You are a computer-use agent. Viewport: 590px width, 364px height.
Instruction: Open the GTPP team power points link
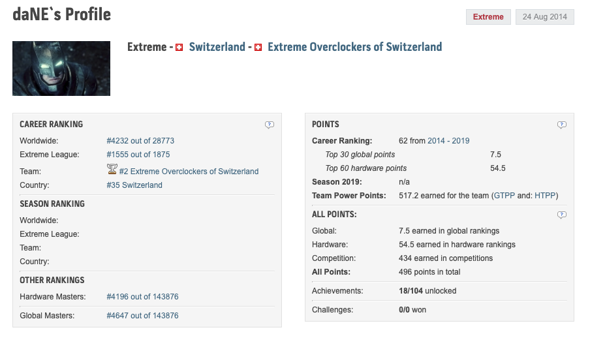505,196
